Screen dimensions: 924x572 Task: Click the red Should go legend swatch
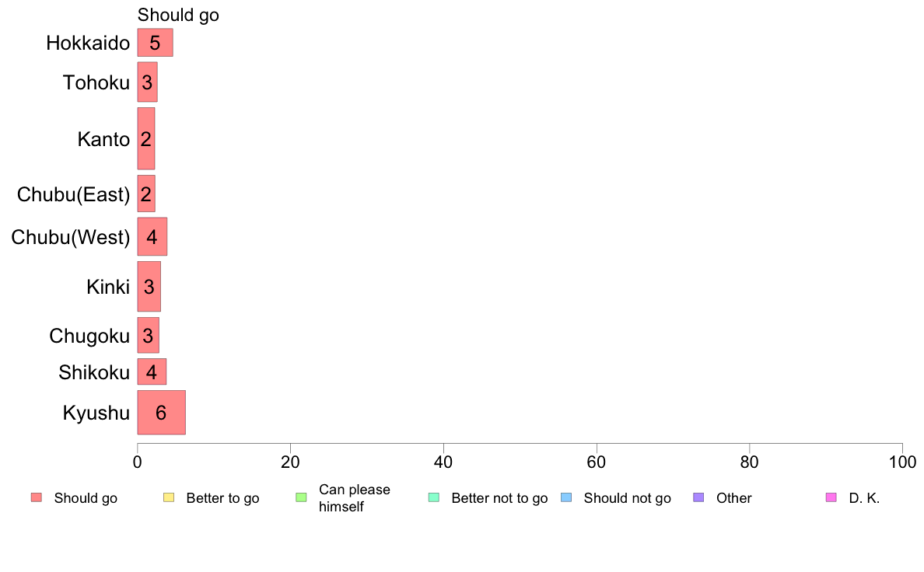(x=37, y=497)
